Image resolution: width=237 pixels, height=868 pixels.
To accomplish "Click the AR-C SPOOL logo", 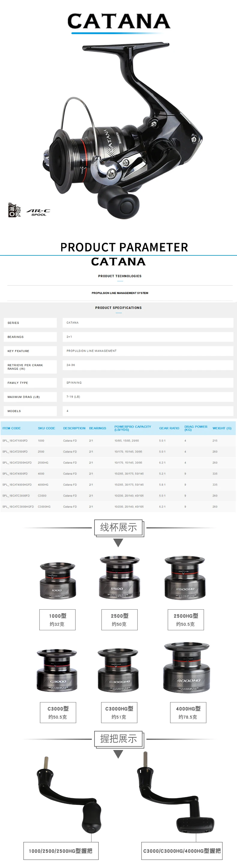I will [x=38, y=212].
